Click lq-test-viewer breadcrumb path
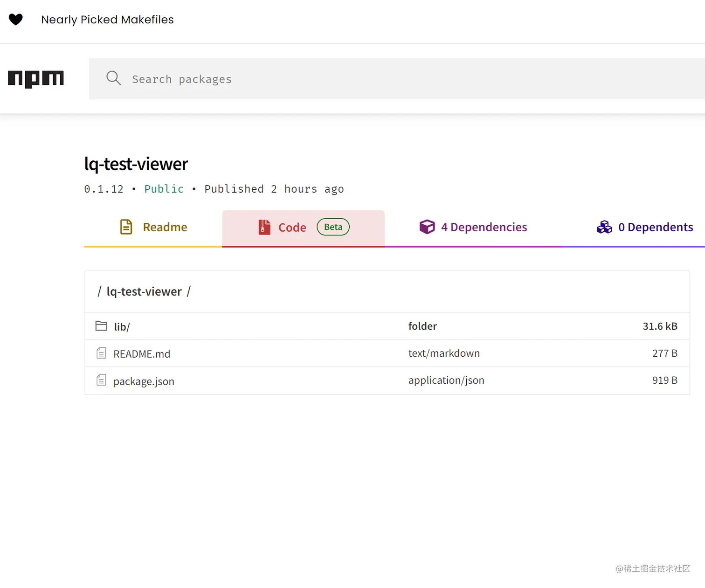The width and height of the screenshot is (705, 588). click(144, 291)
